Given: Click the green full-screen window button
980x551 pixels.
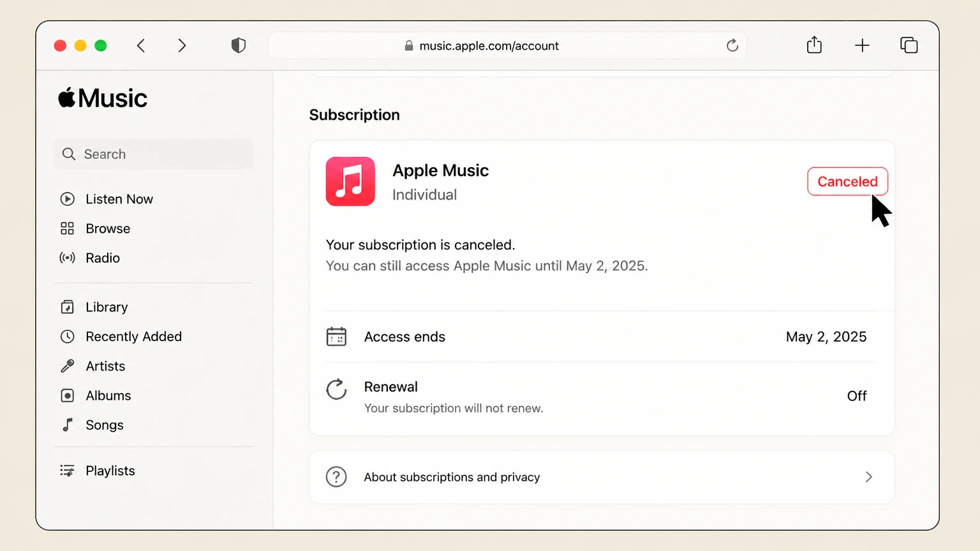Looking at the screenshot, I should [x=101, y=45].
